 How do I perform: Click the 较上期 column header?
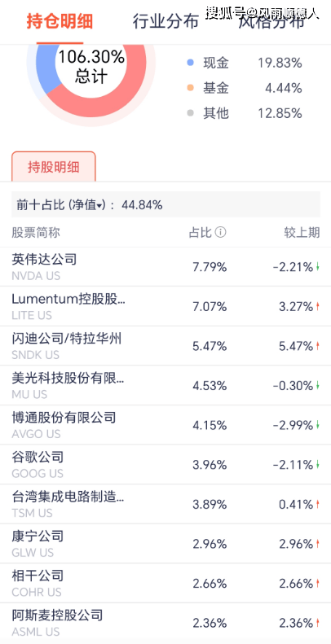tap(302, 233)
